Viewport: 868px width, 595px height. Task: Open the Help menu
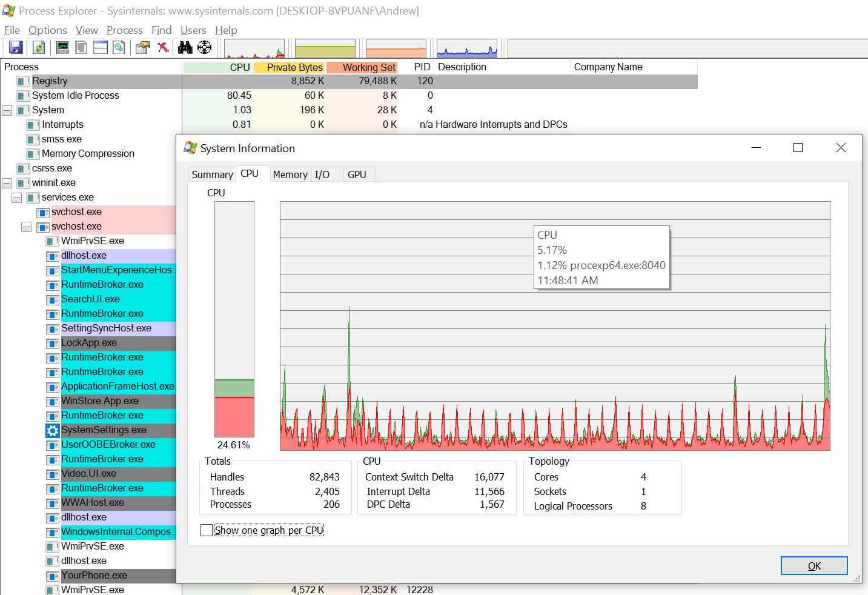[226, 30]
